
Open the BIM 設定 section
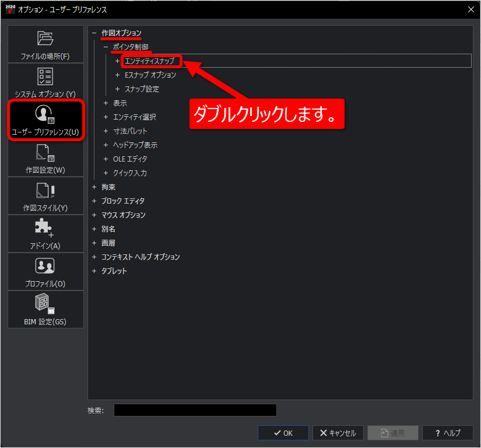click(x=45, y=309)
